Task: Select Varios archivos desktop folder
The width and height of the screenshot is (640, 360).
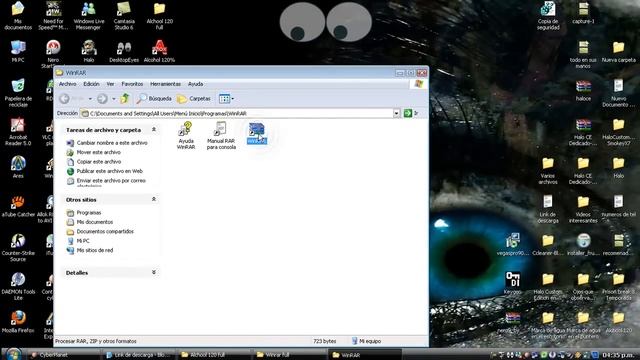Action: (548, 170)
